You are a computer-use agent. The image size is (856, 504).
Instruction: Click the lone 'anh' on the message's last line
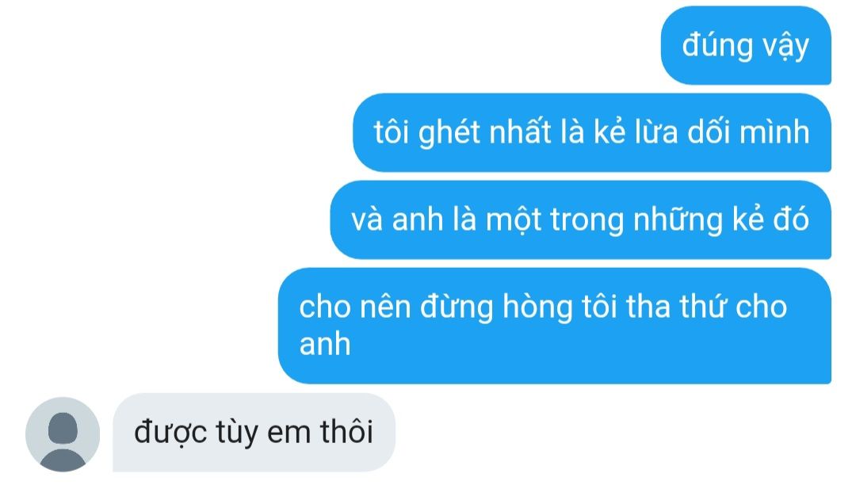coord(325,345)
